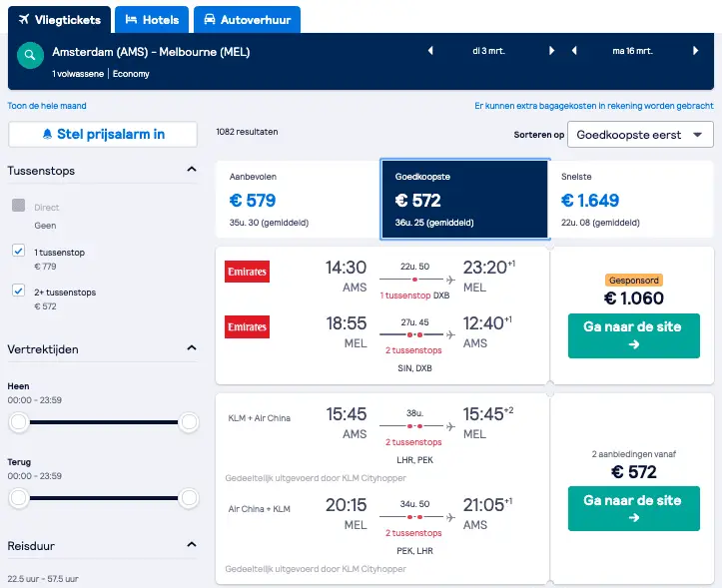This screenshot has height=588, width=722.
Task: Switch to the Hotels tab
Action: [x=152, y=20]
